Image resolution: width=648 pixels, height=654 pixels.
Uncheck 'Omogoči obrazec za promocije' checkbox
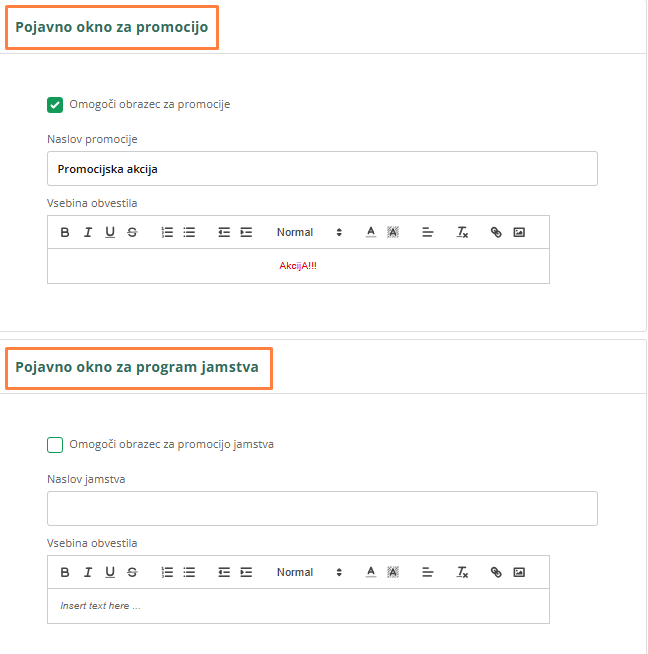[55, 104]
